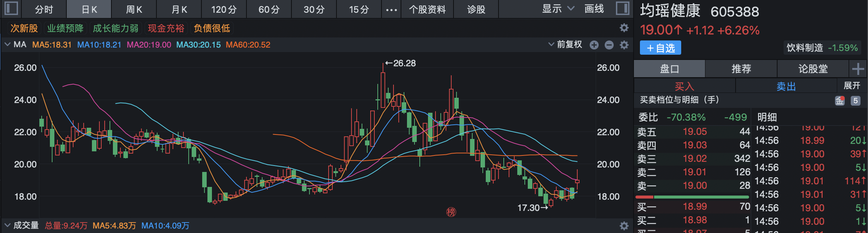The height and width of the screenshot is (233, 868).
Task: Zoom out chart with the minus icon
Action: [x=609, y=45]
